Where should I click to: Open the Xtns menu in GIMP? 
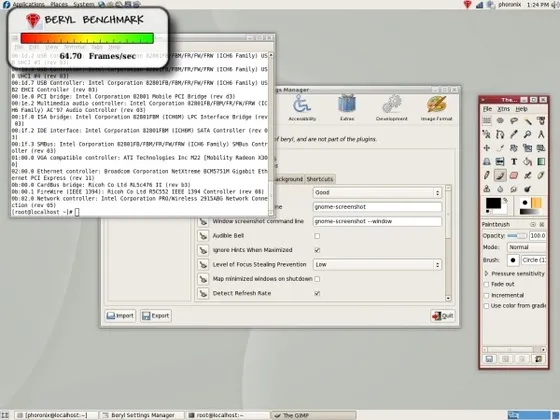504,109
